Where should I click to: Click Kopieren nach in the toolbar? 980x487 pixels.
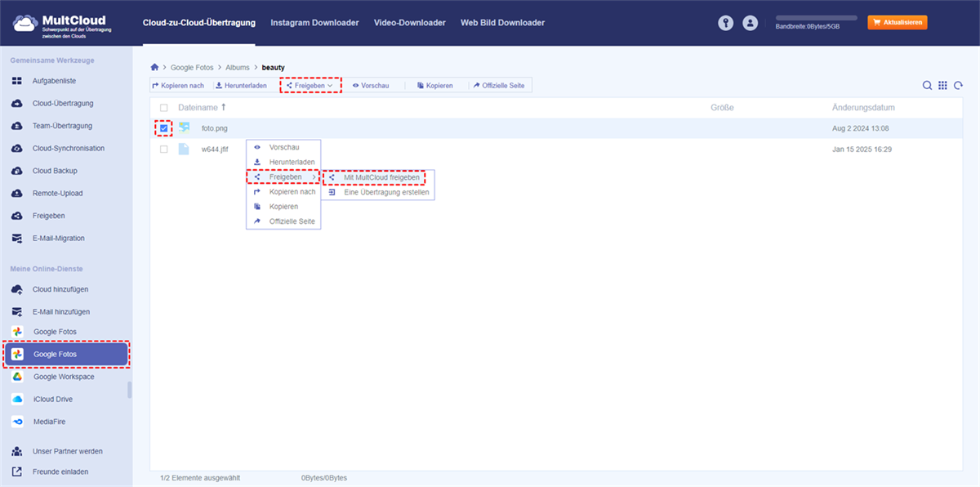click(178, 86)
